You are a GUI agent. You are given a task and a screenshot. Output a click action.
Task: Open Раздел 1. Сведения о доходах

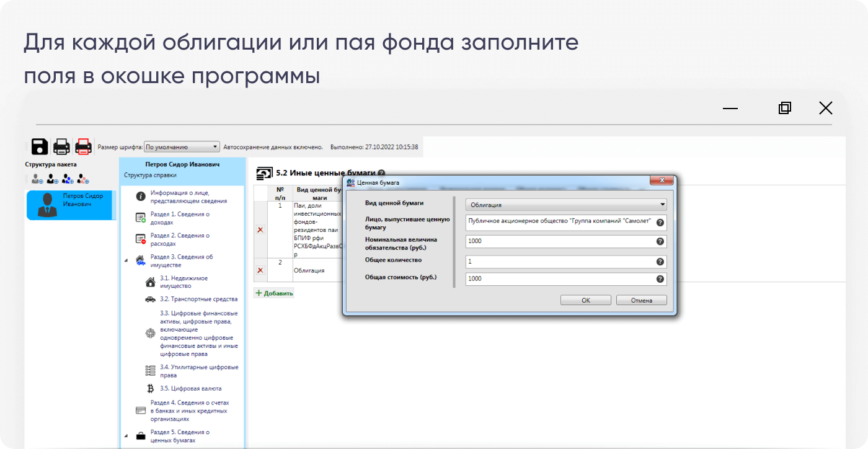click(x=180, y=218)
